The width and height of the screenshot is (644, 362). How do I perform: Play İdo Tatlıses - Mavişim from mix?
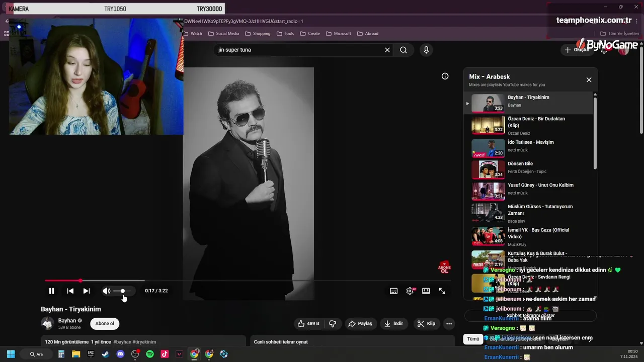(x=528, y=148)
